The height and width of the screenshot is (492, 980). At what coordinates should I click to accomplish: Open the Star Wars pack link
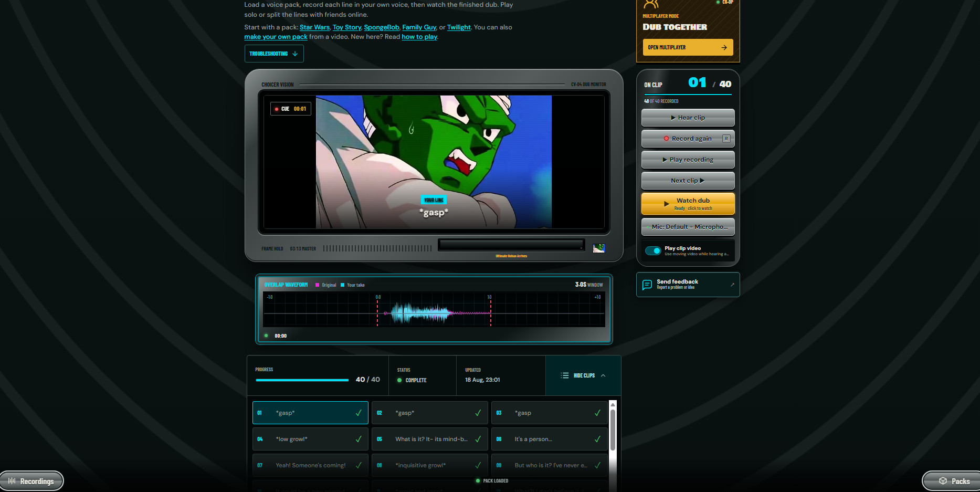314,27
